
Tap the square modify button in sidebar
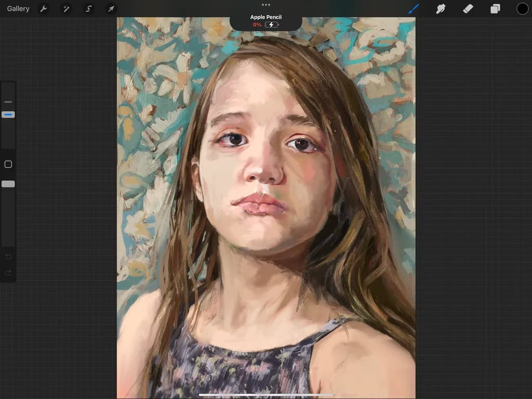pyautogui.click(x=8, y=164)
